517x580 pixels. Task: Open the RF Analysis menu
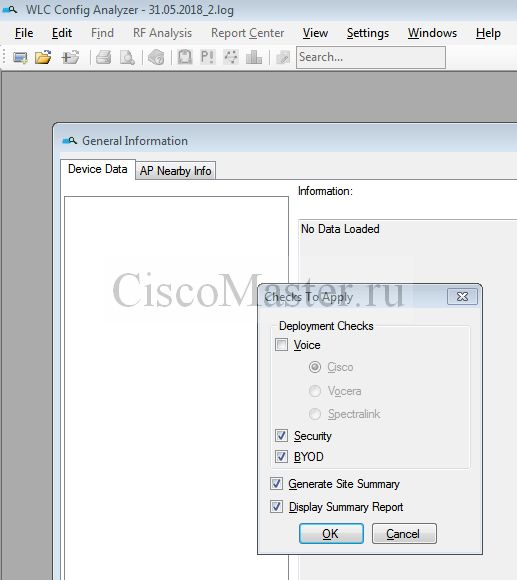[162, 33]
